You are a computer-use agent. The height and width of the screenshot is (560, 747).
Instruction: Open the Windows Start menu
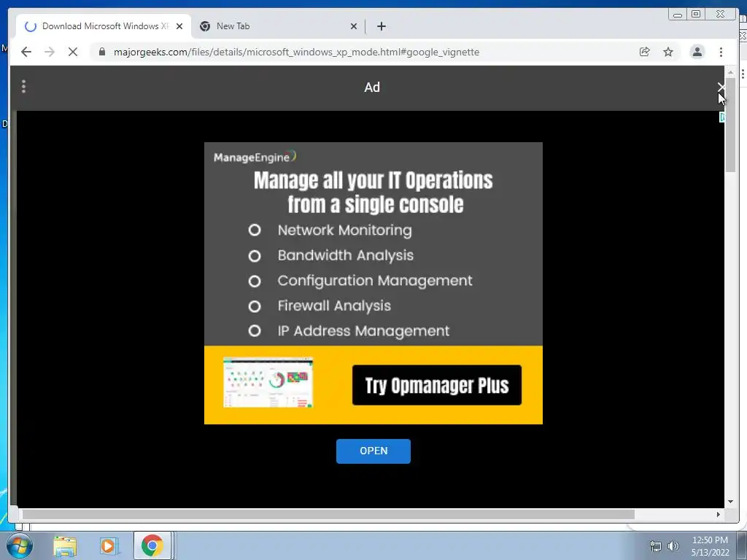[x=19, y=545]
